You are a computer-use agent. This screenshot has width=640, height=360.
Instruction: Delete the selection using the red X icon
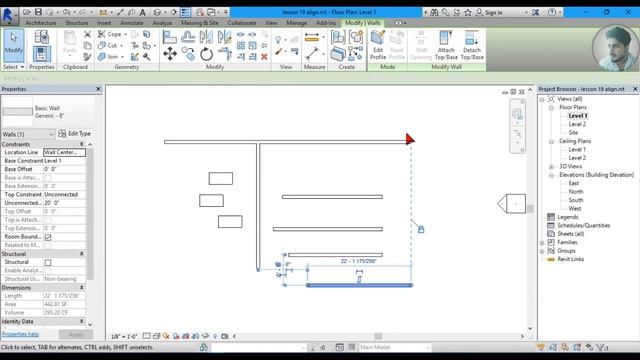point(264,57)
